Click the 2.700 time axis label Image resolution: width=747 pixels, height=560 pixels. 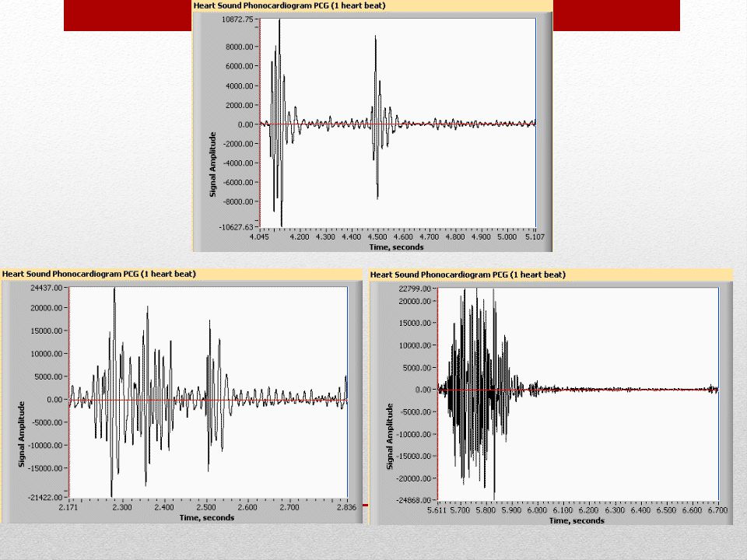[x=289, y=507]
